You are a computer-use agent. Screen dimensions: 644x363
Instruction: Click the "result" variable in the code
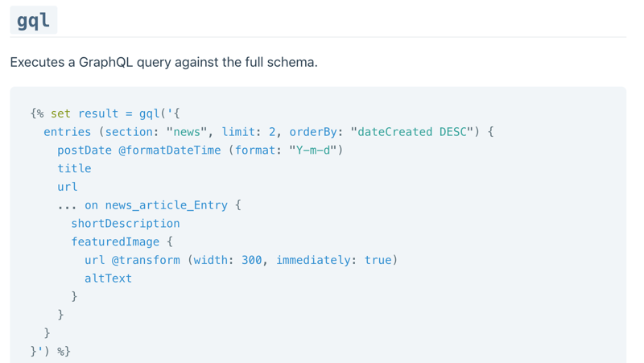(x=98, y=113)
